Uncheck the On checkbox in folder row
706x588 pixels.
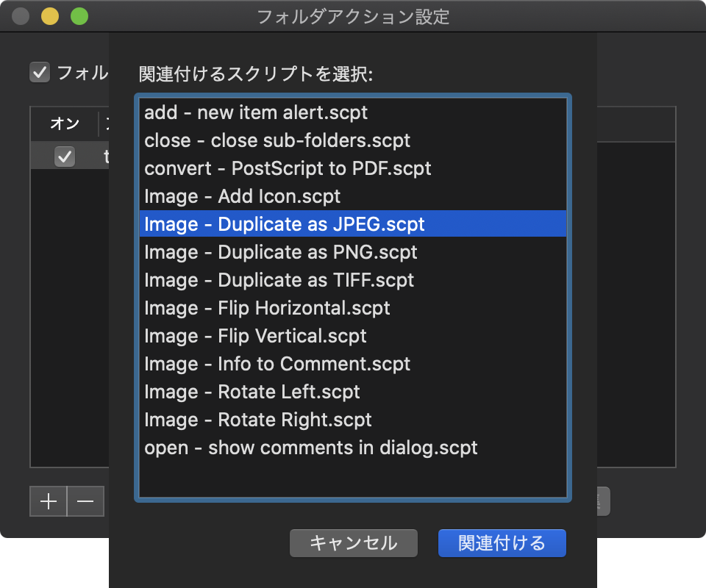pos(65,156)
